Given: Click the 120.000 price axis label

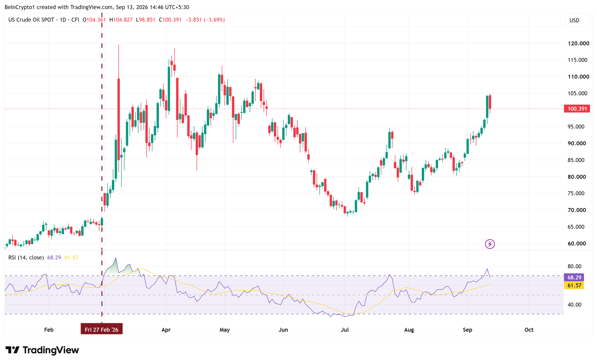Looking at the screenshot, I should click(578, 43).
